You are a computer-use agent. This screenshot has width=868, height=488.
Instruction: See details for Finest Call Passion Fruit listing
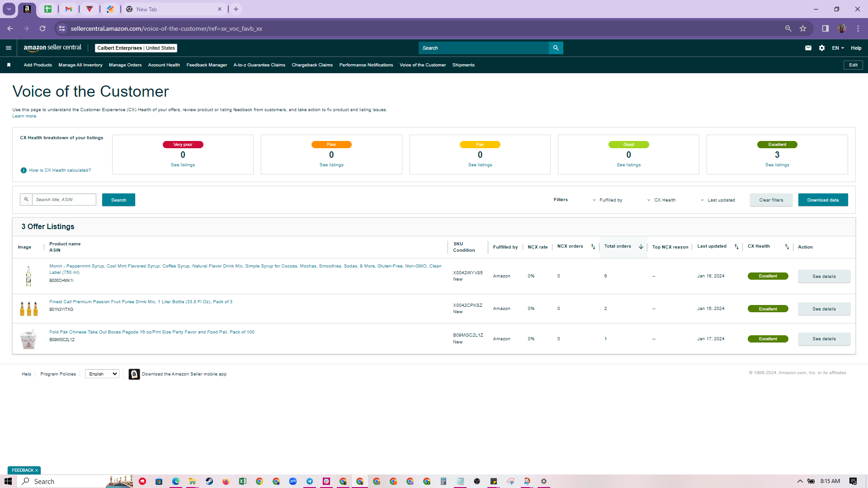(x=824, y=309)
